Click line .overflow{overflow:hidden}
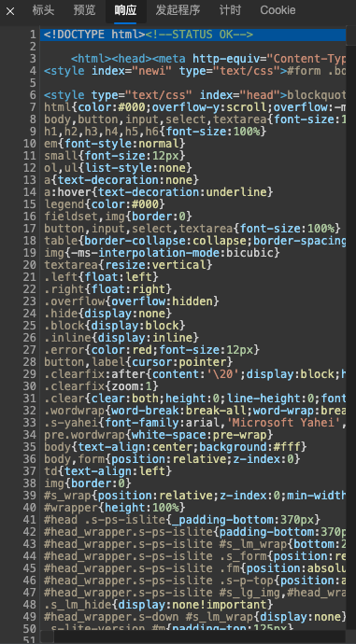The height and width of the screenshot is (644, 356). pos(132,301)
